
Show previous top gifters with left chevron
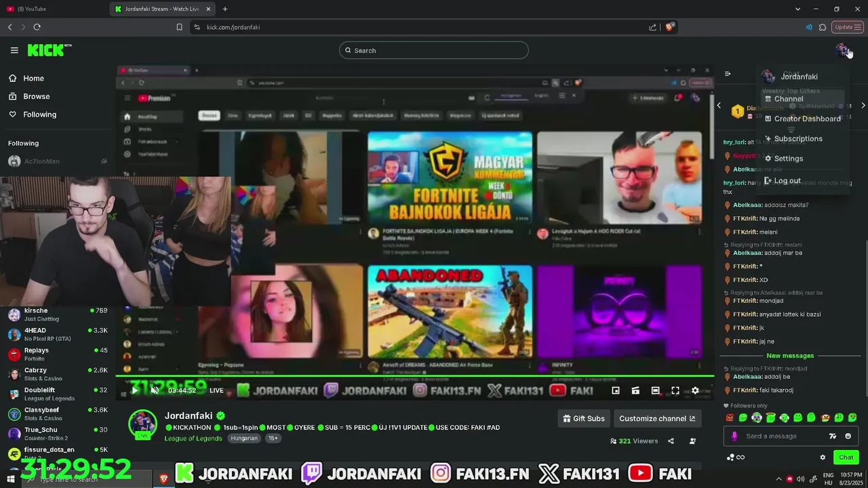(719, 105)
